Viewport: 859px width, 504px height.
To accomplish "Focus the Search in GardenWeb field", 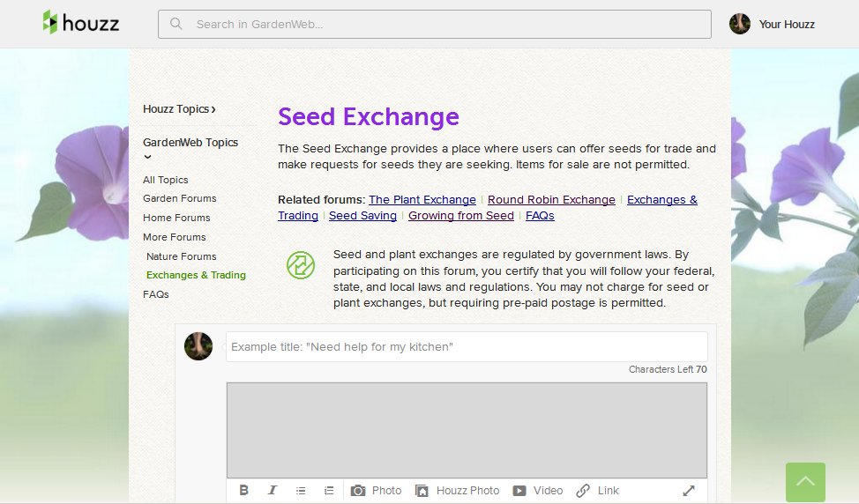I will tap(435, 24).
